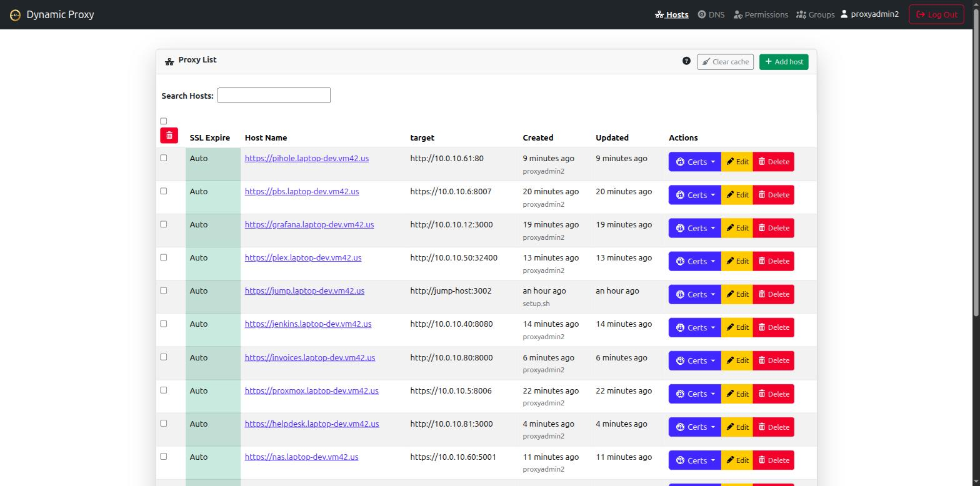Edit the plex host entry
Viewport: 980px width, 486px height.
click(x=737, y=261)
